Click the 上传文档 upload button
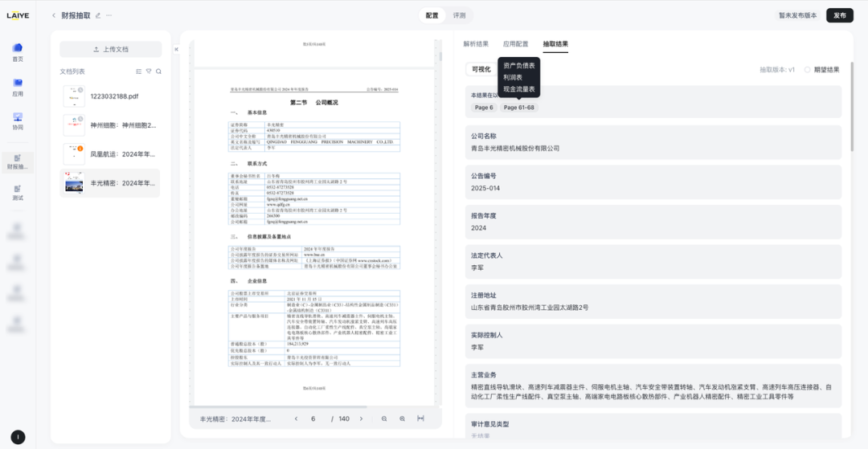 tap(111, 49)
